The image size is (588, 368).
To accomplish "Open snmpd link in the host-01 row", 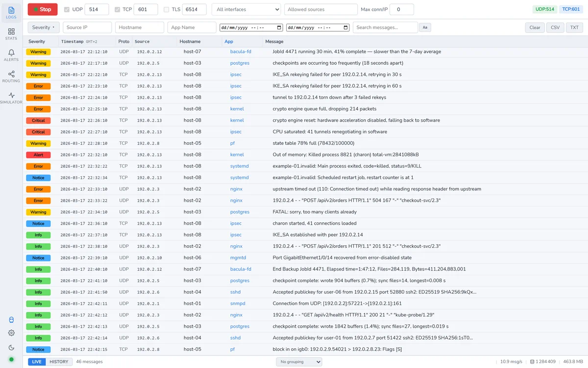I will coord(238,304).
